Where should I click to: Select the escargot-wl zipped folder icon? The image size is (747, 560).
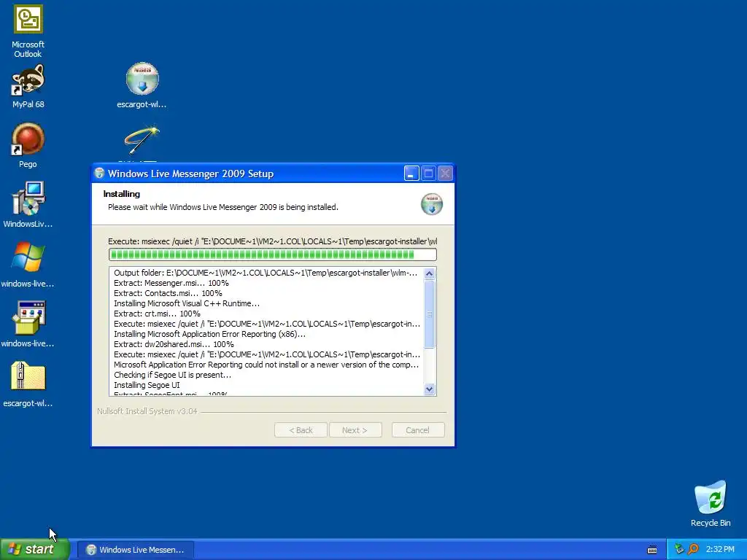pos(28,376)
